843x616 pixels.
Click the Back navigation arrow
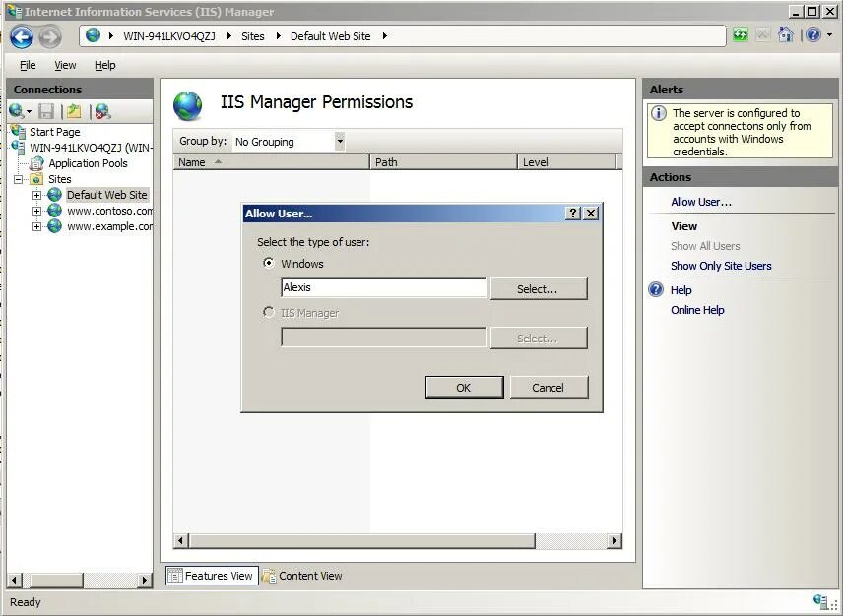pos(22,36)
